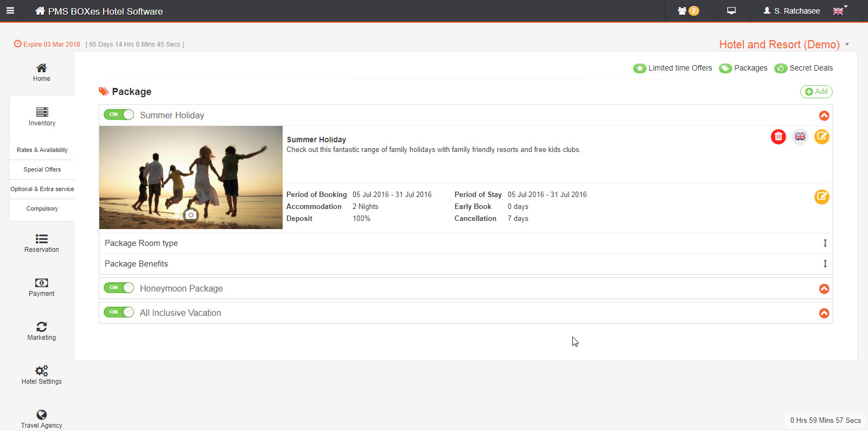Open user notifications icon with badge 2

coord(688,11)
